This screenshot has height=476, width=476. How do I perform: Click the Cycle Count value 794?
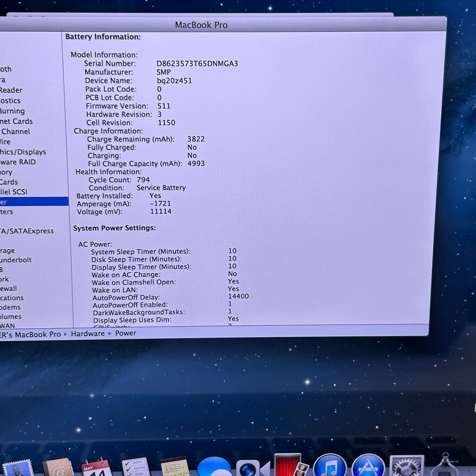[143, 180]
